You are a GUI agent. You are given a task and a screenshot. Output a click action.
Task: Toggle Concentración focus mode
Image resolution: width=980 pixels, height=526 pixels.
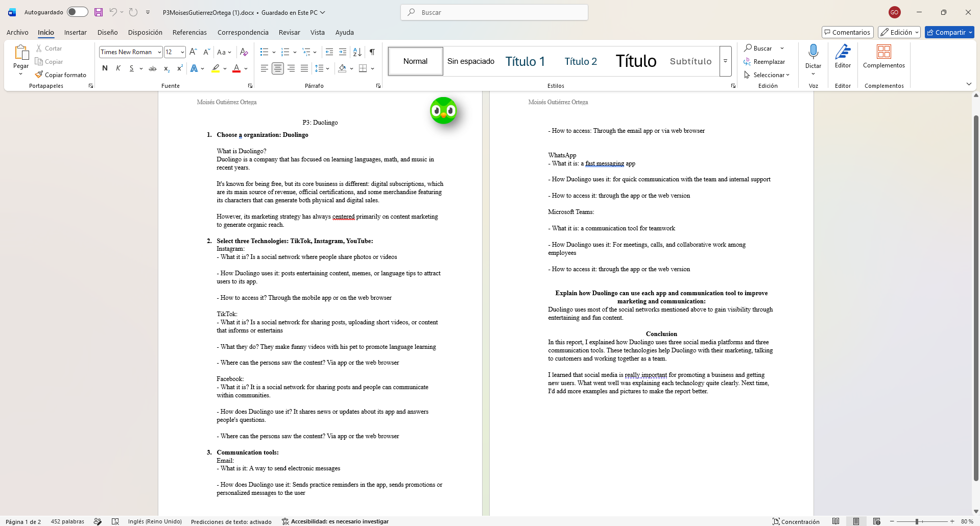coord(796,521)
